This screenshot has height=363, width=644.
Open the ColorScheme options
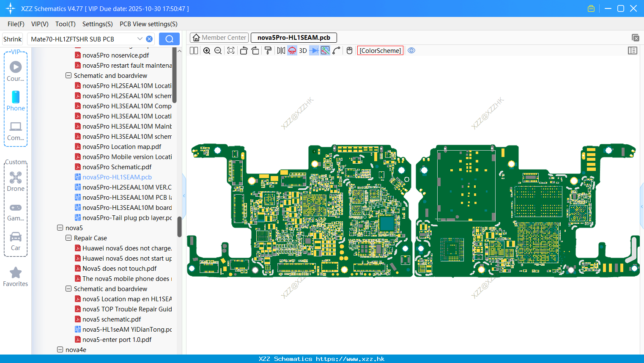coord(380,51)
